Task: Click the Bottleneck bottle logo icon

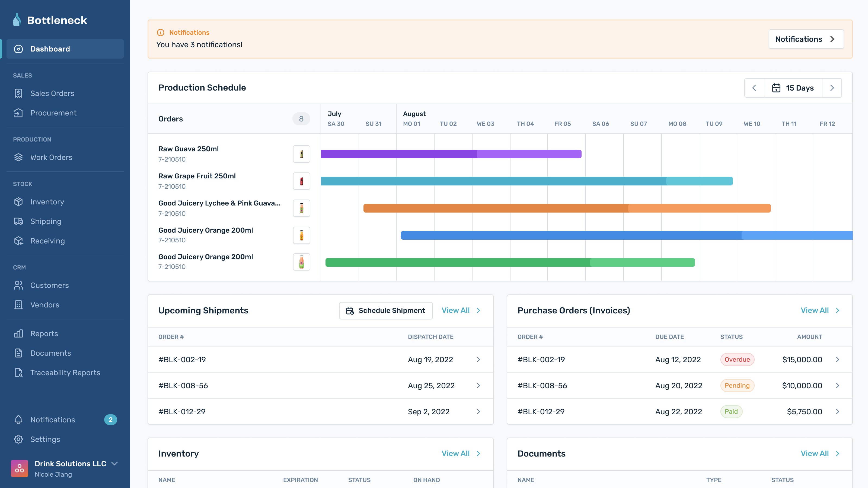Action: (x=17, y=20)
